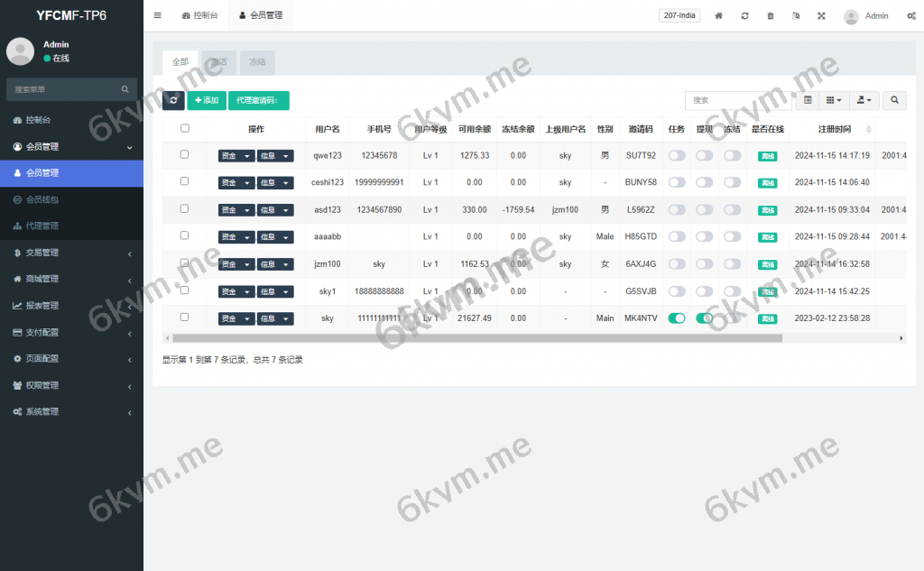Click the language translate icon in header
This screenshot has height=571, width=924.
[x=795, y=15]
